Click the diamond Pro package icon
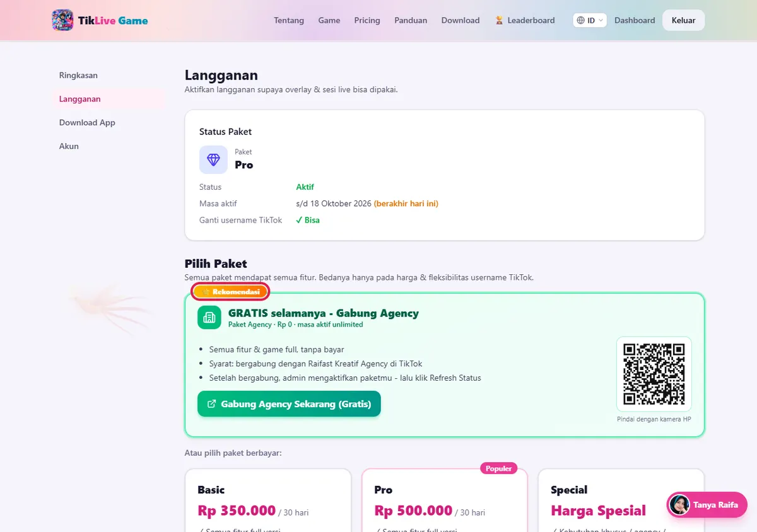This screenshot has width=757, height=532. [213, 159]
